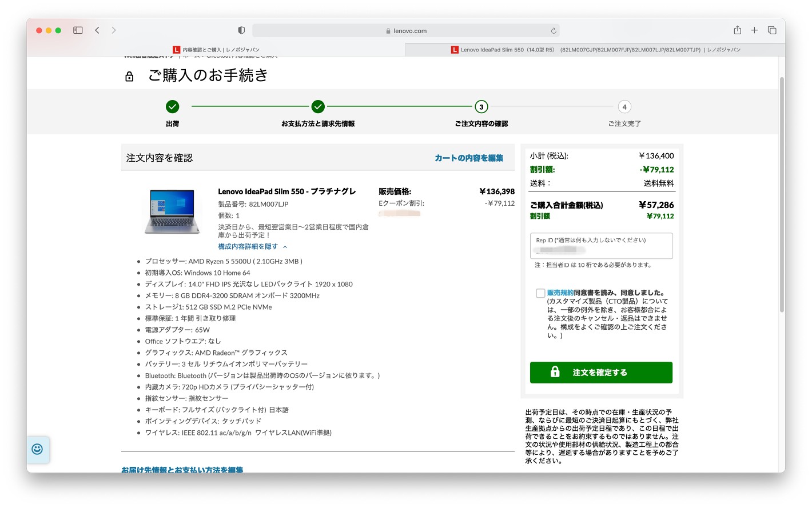Image resolution: width=812 pixels, height=508 pixels.
Task: Click お届け先情報とお支払い方法を編集 link
Action: 182,470
